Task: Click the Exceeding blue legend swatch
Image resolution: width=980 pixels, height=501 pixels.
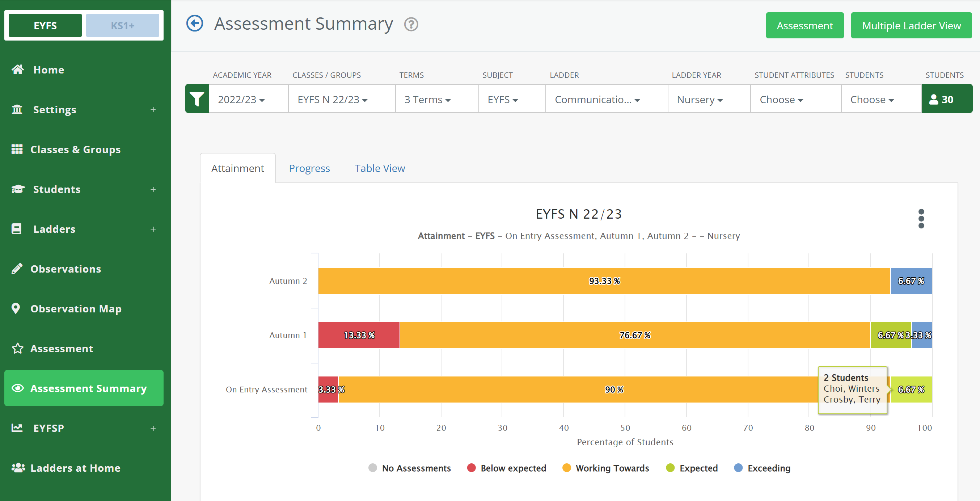Action: pyautogui.click(x=738, y=468)
